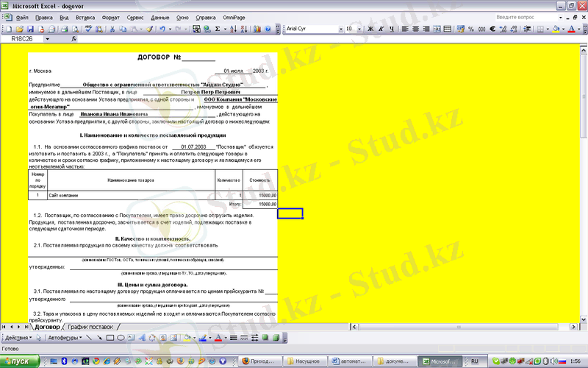This screenshot has width=588, height=368.
Task: Expand undo history dropdown arrow
Action: pyautogui.click(x=170, y=29)
